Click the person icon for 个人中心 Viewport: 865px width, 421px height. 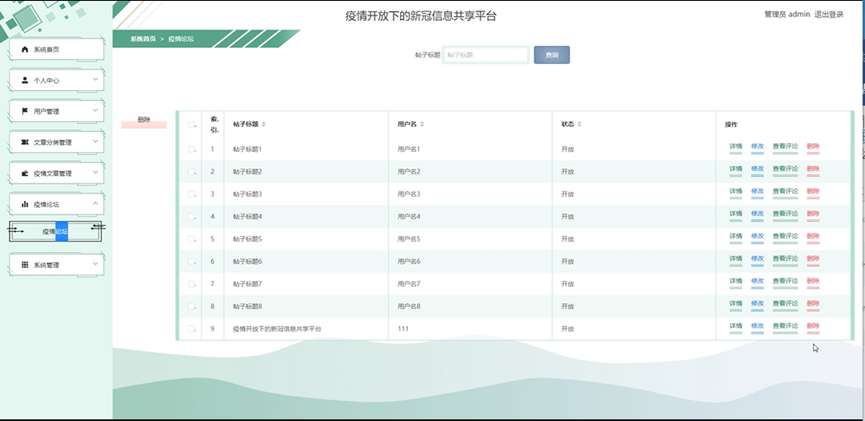point(24,80)
